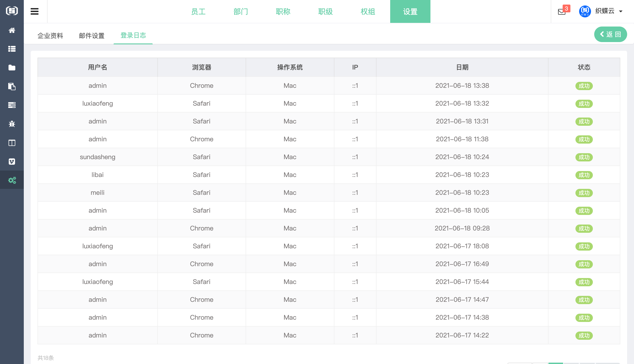Click the dropdown caret beside user name
The width and height of the screenshot is (634, 364).
coord(621,11)
